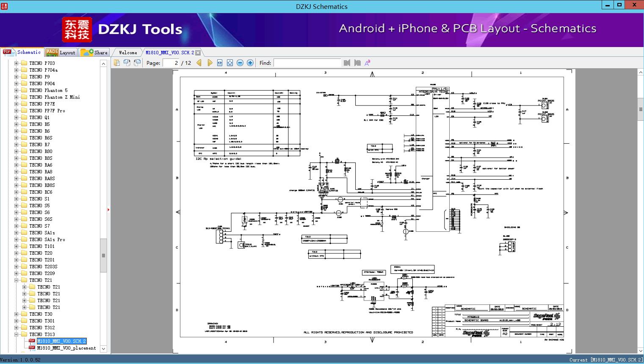Screen dimensions: 644x364
Task: Expand the TECNO S6S folder
Action: coord(17,219)
